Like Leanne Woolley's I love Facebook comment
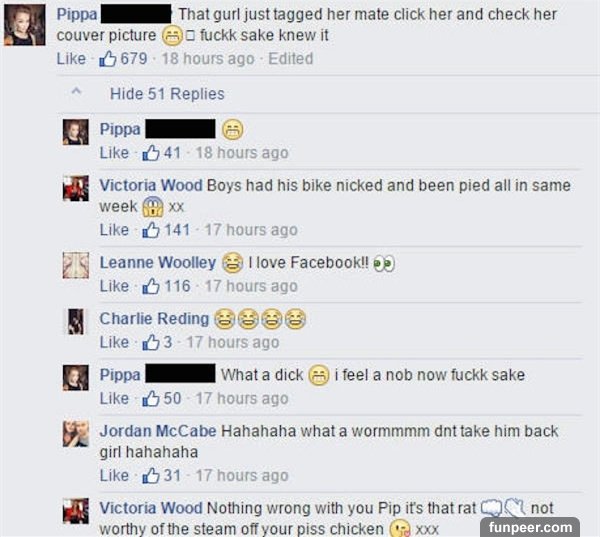 click(114, 286)
